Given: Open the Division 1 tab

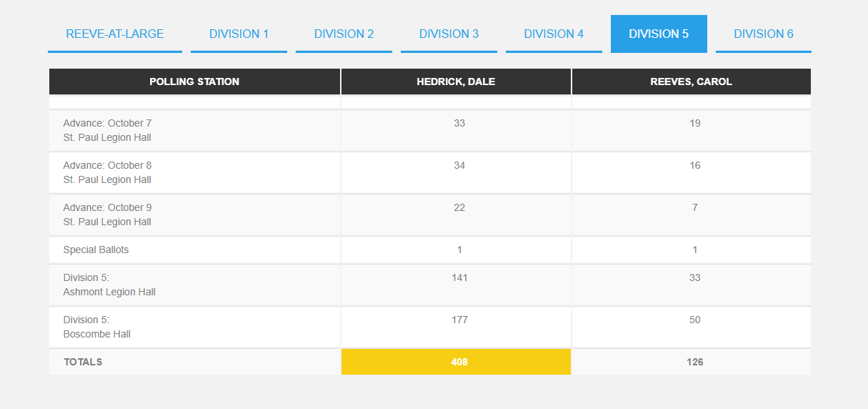Looking at the screenshot, I should (x=239, y=34).
